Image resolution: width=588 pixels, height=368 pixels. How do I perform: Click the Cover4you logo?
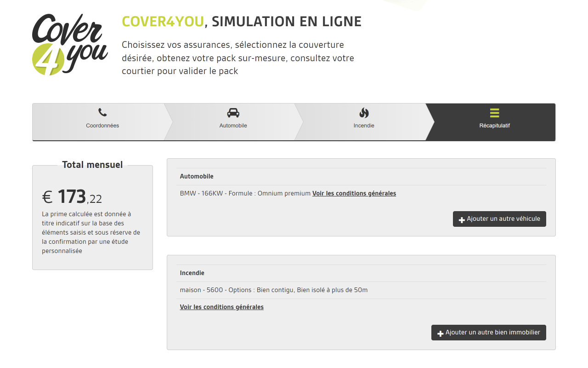click(x=70, y=45)
